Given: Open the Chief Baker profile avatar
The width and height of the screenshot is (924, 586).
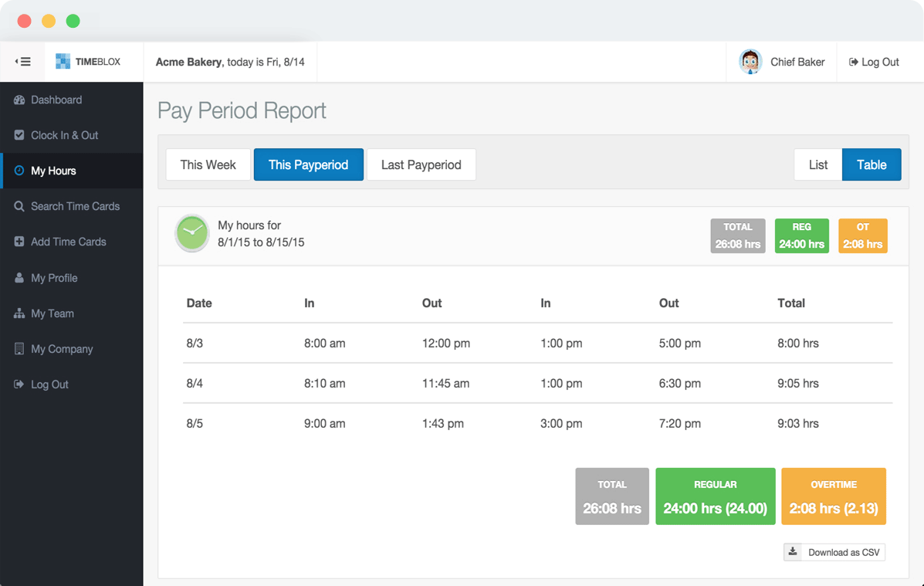Looking at the screenshot, I should pyautogui.click(x=750, y=62).
